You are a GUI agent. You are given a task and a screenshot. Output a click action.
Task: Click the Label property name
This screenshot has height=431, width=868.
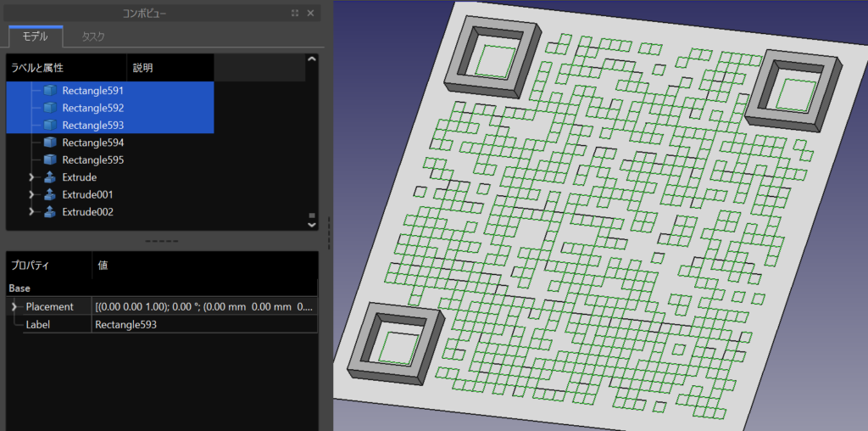37,325
